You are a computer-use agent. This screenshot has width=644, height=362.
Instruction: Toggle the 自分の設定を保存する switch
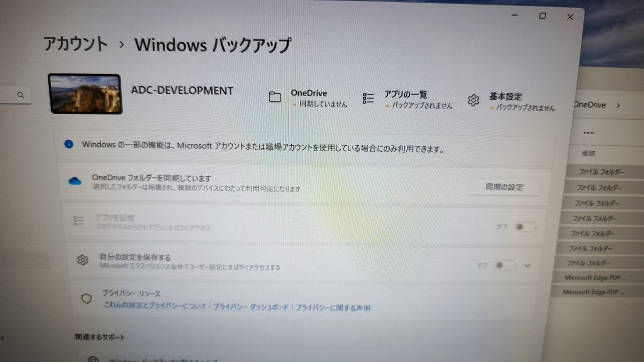tap(504, 265)
